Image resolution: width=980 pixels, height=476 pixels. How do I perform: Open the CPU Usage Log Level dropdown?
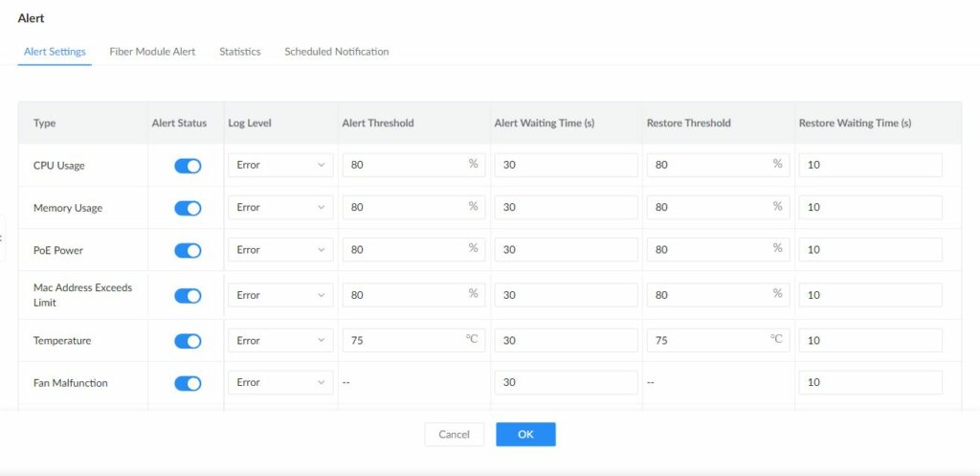[x=280, y=165]
